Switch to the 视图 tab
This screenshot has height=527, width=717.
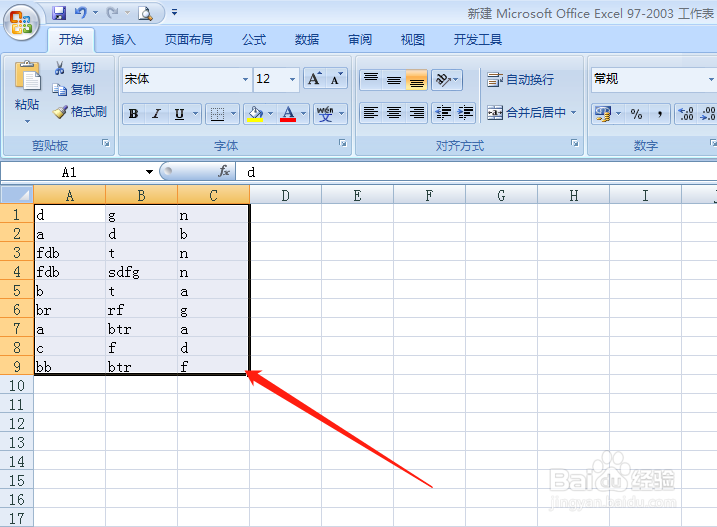click(412, 40)
